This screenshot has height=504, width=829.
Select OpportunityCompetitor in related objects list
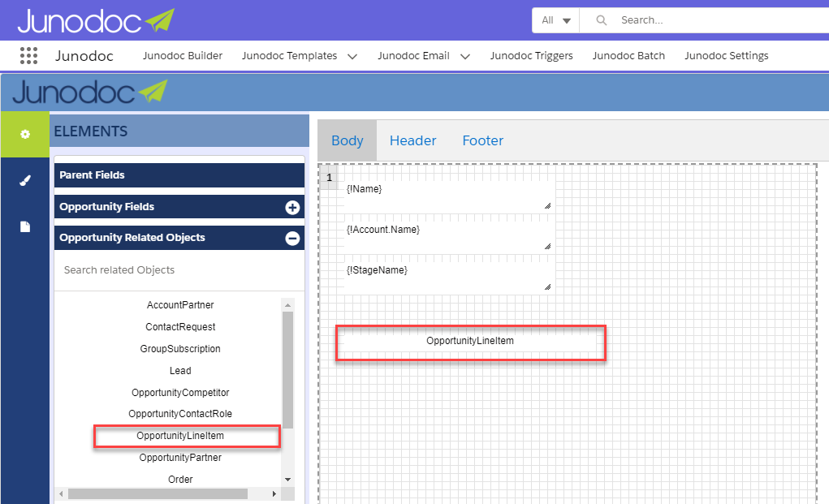pos(180,393)
